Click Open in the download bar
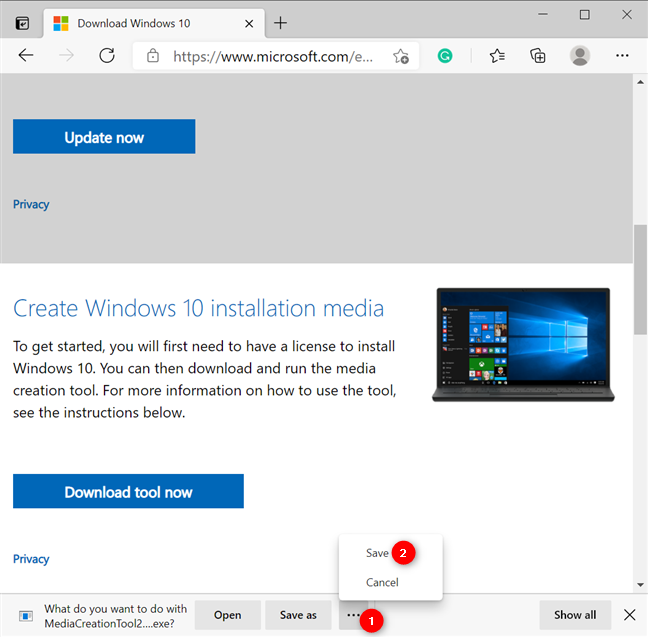This screenshot has height=637, width=648. coord(228,615)
